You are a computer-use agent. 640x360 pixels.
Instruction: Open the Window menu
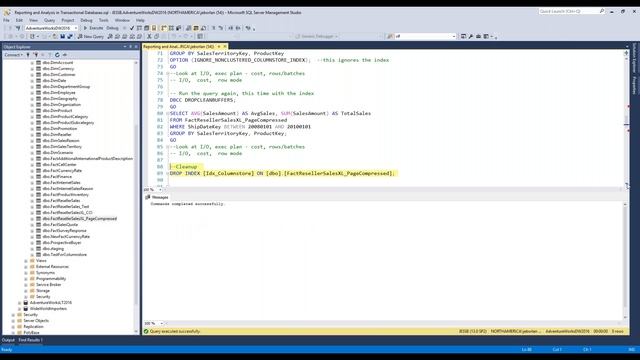[122, 20]
